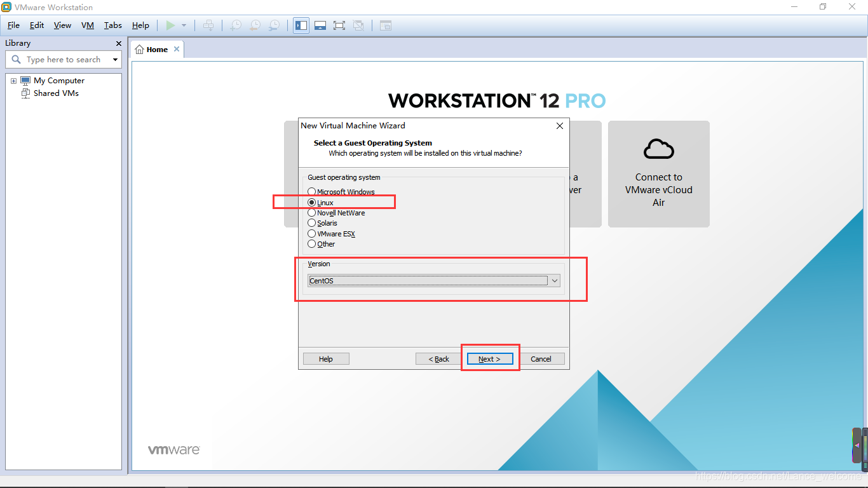The height and width of the screenshot is (488, 868).
Task: Close the Home tab
Action: (x=177, y=49)
